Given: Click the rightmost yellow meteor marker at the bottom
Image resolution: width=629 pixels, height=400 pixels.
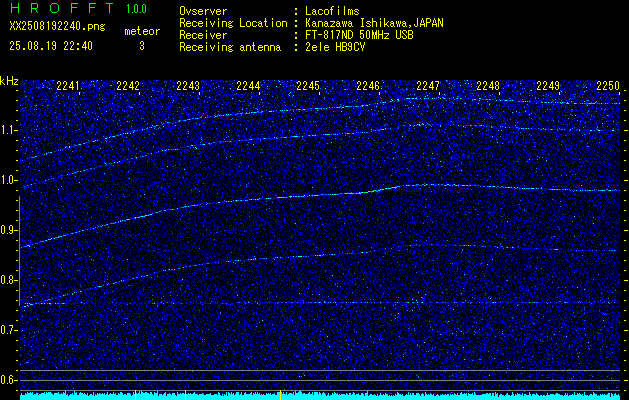Looking at the screenshot, I should tap(280, 395).
